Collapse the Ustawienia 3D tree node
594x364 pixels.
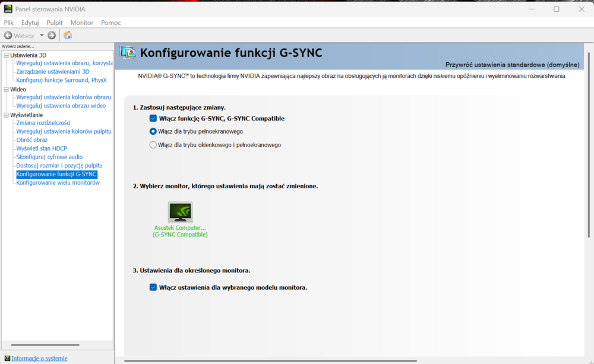coord(6,55)
